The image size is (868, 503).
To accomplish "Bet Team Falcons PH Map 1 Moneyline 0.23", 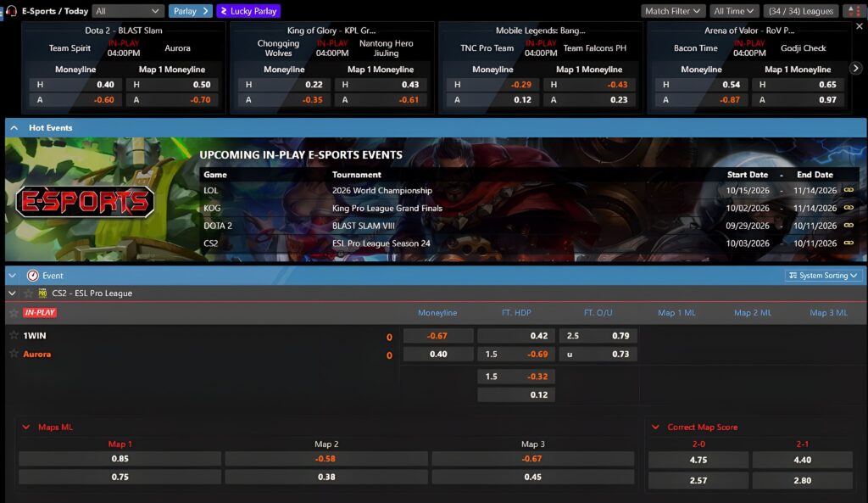I will pos(589,100).
